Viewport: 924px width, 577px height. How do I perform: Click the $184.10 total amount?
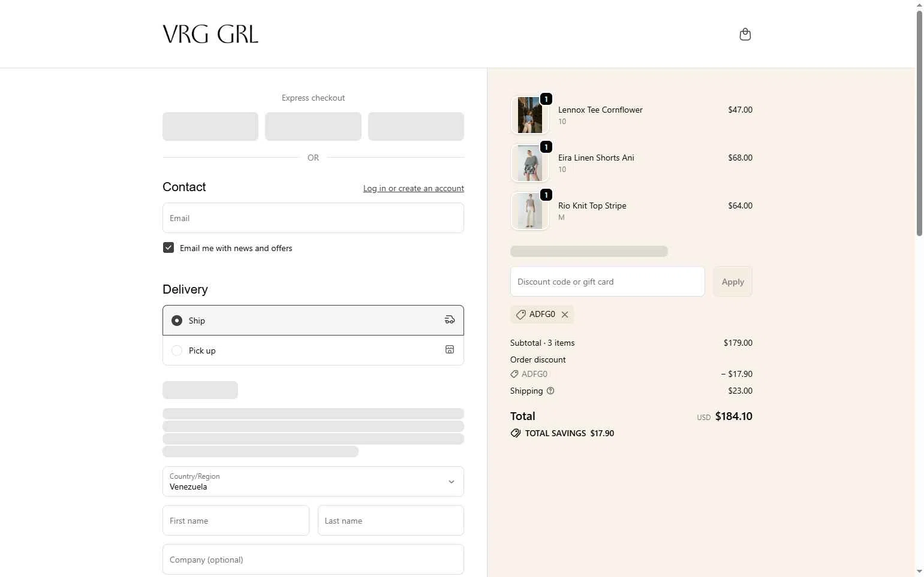734,416
